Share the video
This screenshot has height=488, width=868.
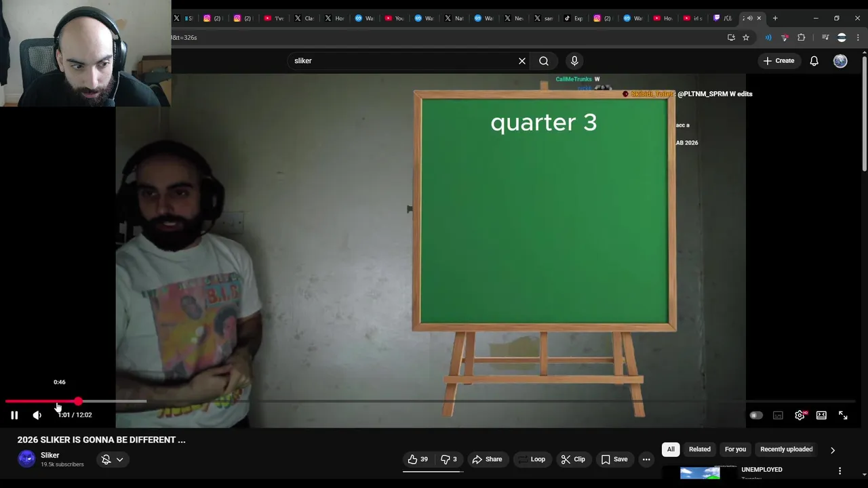coord(487,460)
